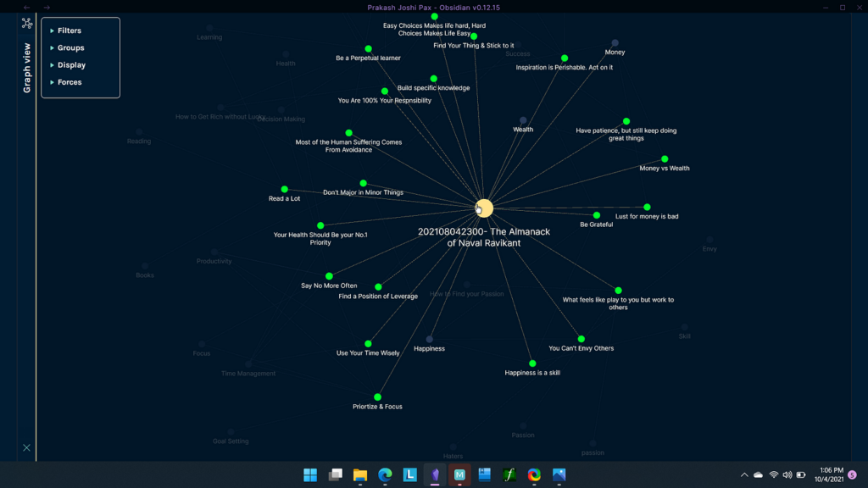Image resolution: width=868 pixels, height=488 pixels.
Task: Select the 'You Can't Envy Others' node
Action: (x=581, y=339)
